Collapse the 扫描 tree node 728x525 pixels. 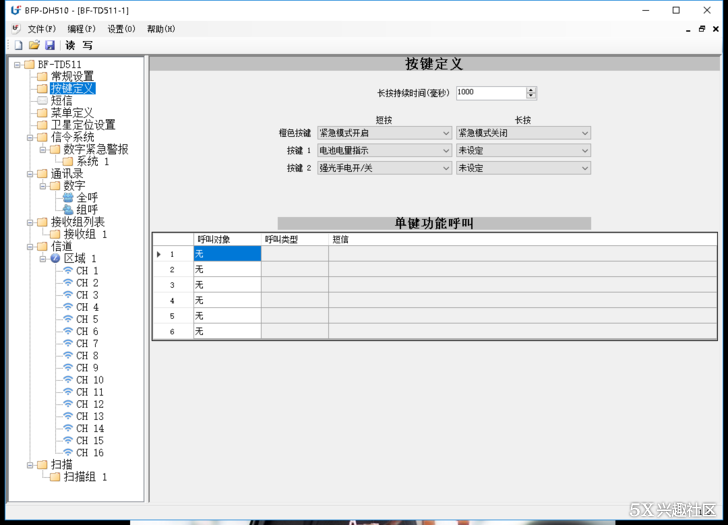coord(30,465)
